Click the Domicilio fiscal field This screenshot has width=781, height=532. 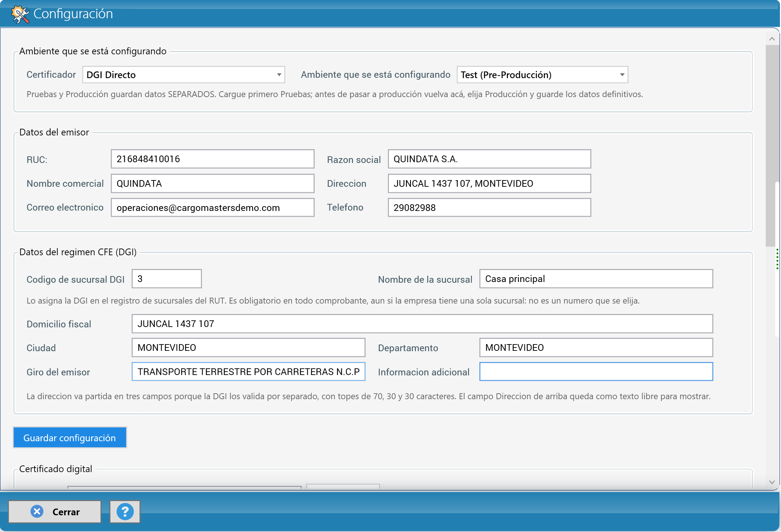point(422,324)
